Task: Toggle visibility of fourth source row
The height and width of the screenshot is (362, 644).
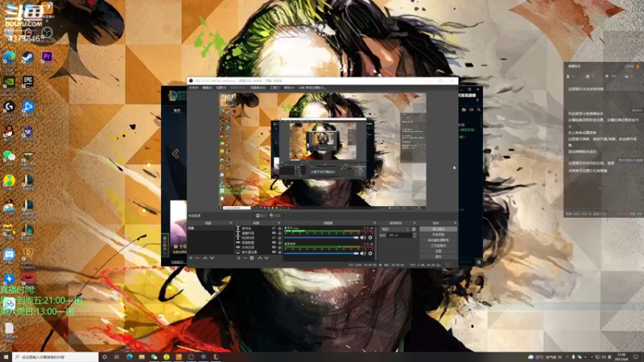Action: pos(274,243)
